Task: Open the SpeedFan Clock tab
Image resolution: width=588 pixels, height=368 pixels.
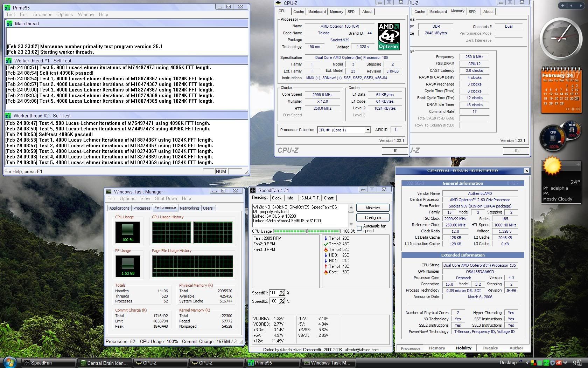Action: pos(276,198)
